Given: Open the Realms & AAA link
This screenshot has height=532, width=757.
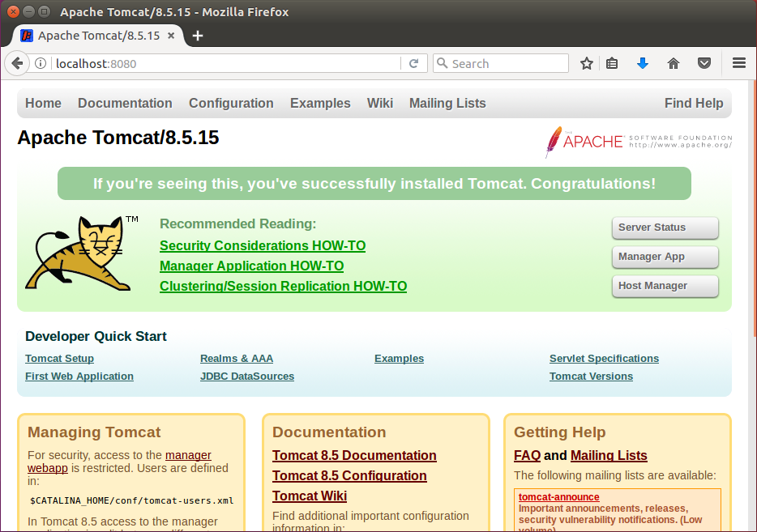Looking at the screenshot, I should pos(237,359).
